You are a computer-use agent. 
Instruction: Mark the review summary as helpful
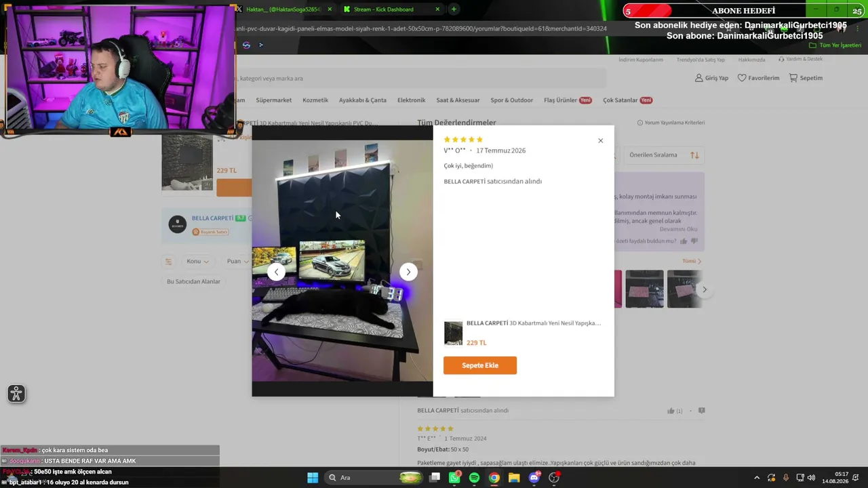pyautogui.click(x=684, y=241)
